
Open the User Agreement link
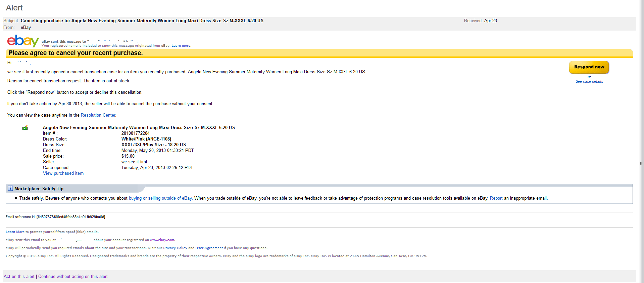point(209,248)
